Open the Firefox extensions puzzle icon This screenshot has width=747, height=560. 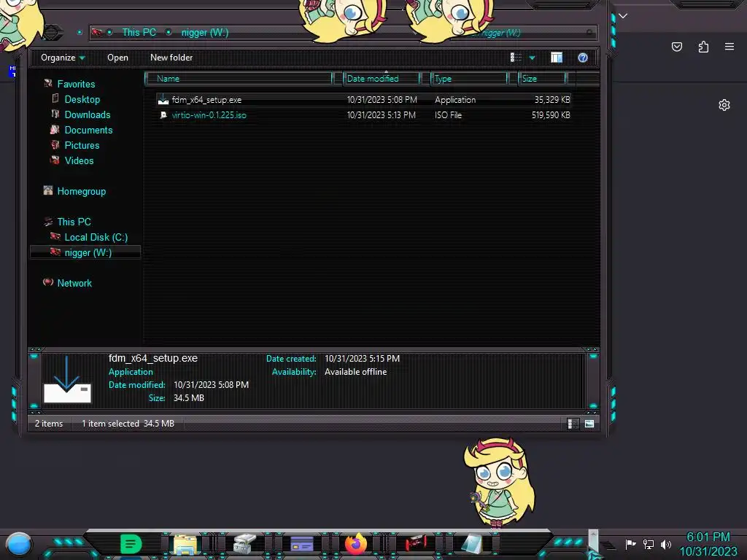pyautogui.click(x=703, y=47)
